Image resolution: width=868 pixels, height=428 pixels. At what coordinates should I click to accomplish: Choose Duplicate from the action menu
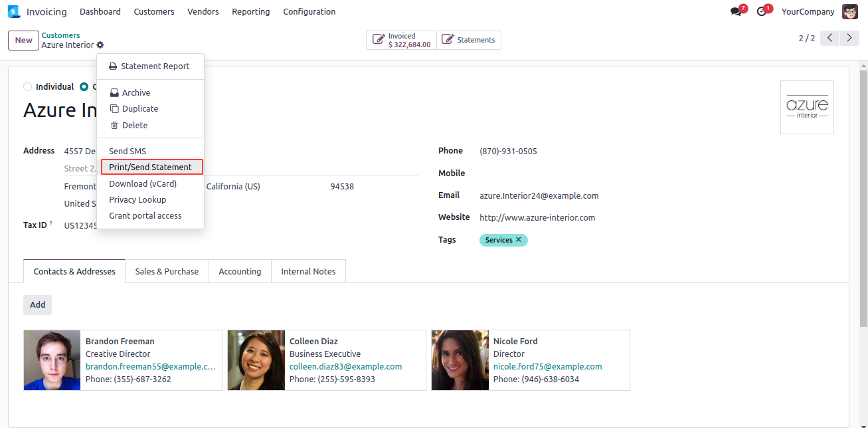click(x=150, y=109)
